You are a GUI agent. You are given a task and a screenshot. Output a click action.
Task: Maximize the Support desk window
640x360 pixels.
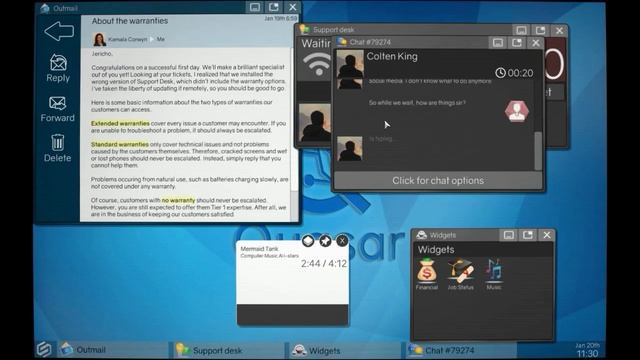coord(540,31)
